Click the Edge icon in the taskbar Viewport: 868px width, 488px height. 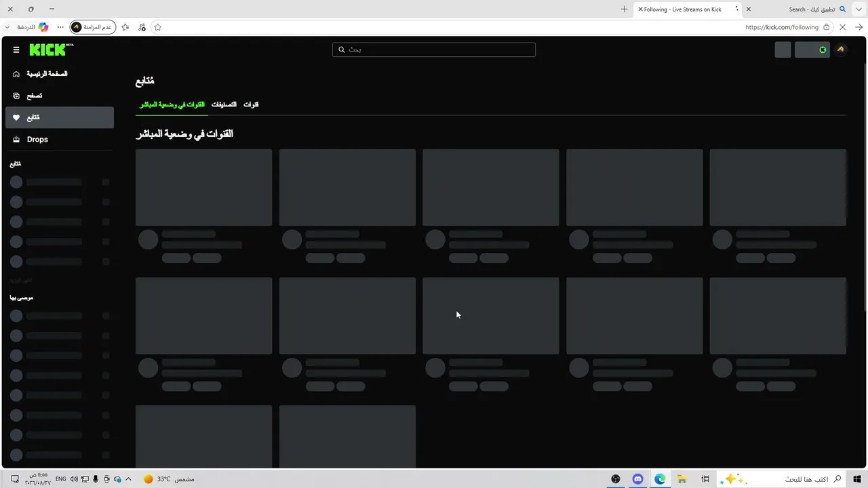(x=660, y=479)
